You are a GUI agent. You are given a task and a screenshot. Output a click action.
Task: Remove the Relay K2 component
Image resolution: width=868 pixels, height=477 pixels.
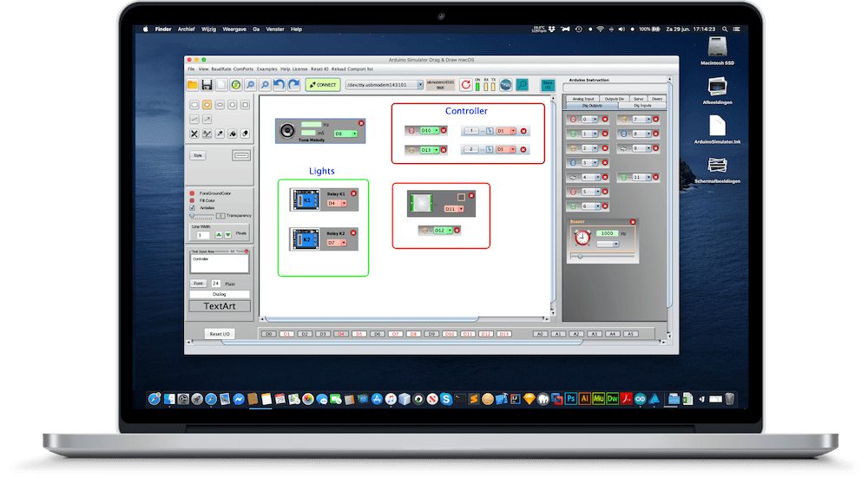coord(353,233)
